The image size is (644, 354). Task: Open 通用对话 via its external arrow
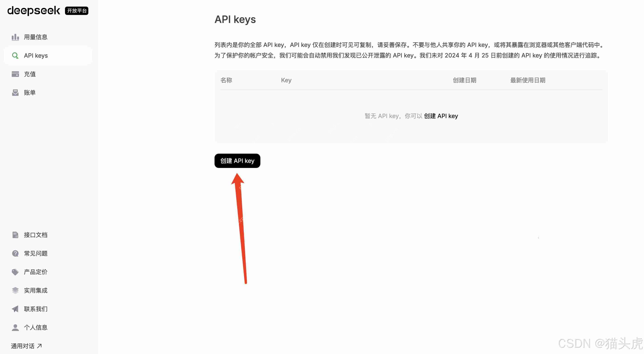tap(40, 346)
